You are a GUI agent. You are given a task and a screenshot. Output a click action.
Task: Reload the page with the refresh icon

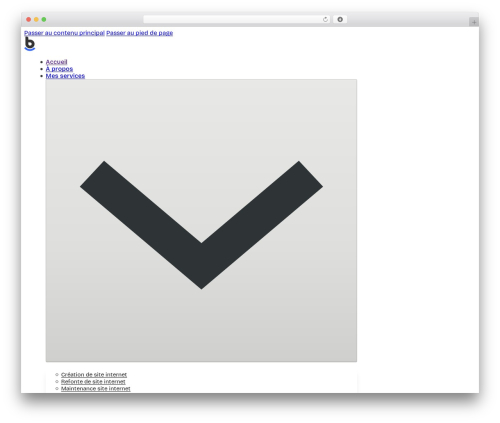325,19
